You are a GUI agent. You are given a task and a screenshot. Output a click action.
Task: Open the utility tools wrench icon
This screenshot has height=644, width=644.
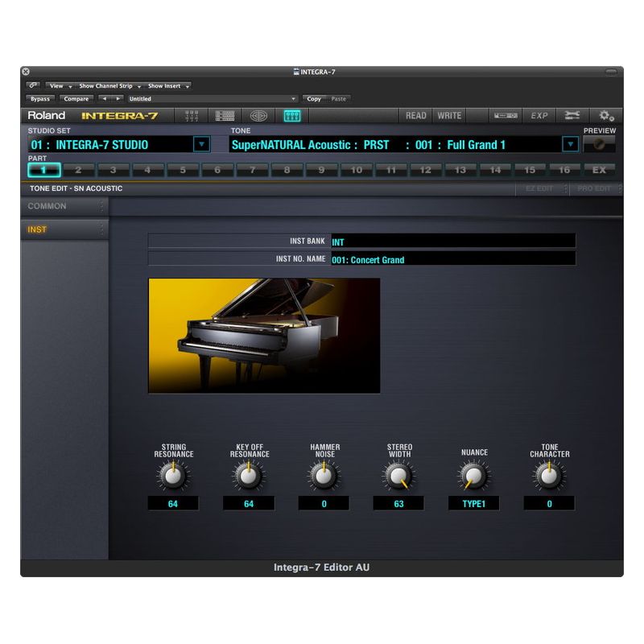572,116
